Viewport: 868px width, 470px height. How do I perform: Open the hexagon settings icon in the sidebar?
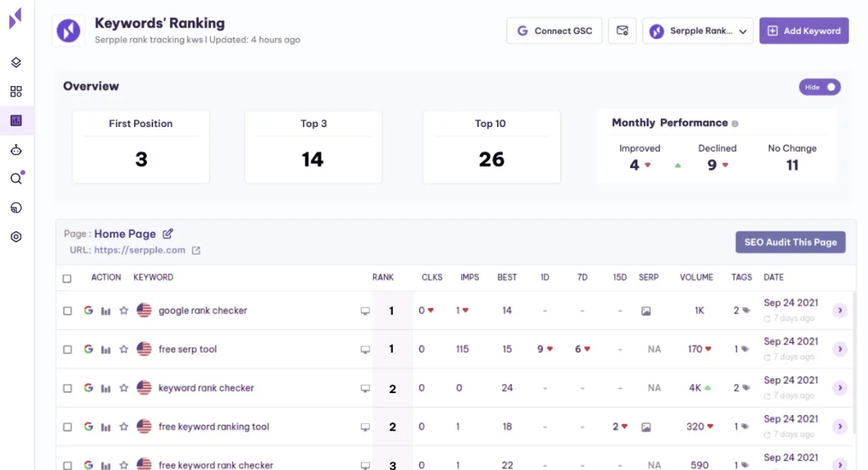click(16, 237)
